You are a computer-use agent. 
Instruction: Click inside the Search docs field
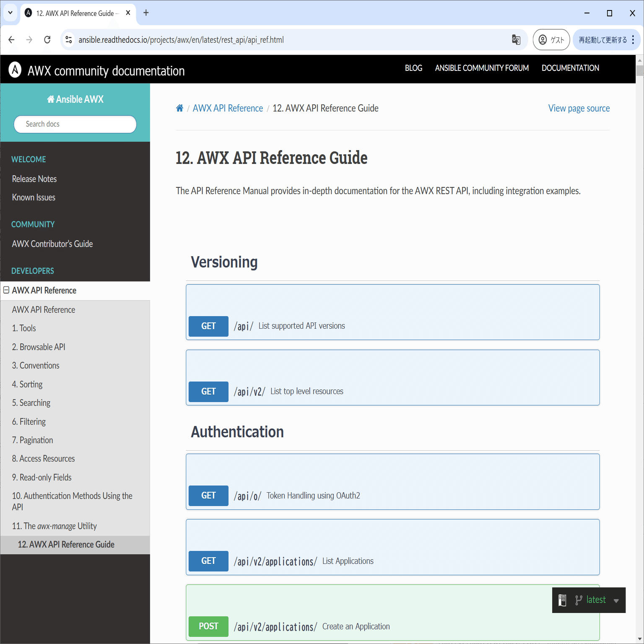point(75,124)
